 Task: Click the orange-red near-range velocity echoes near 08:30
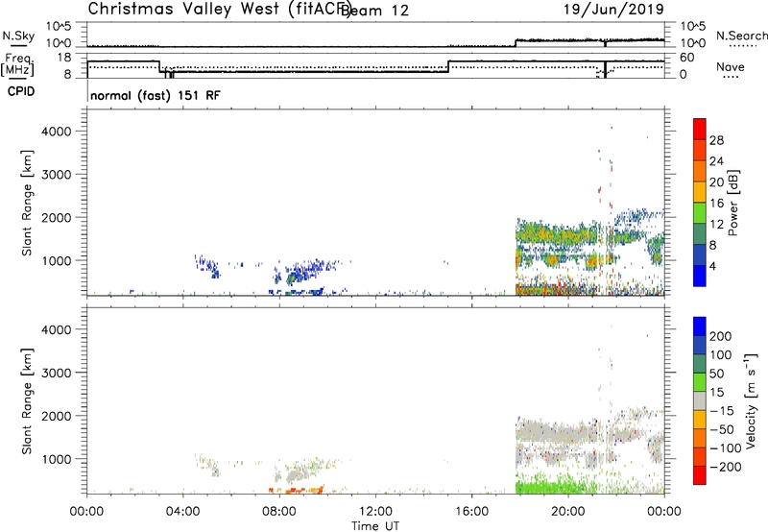point(297,489)
